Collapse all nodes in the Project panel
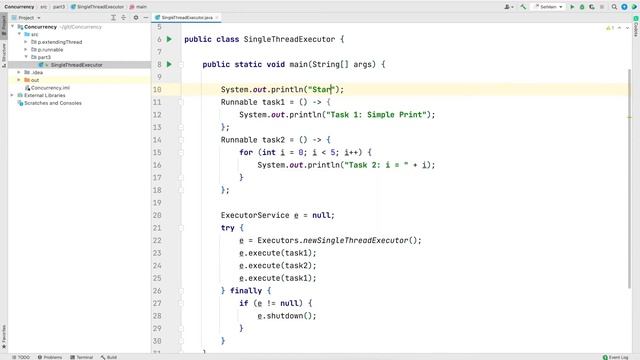Viewport: 640px width, 360px height. coord(124,18)
